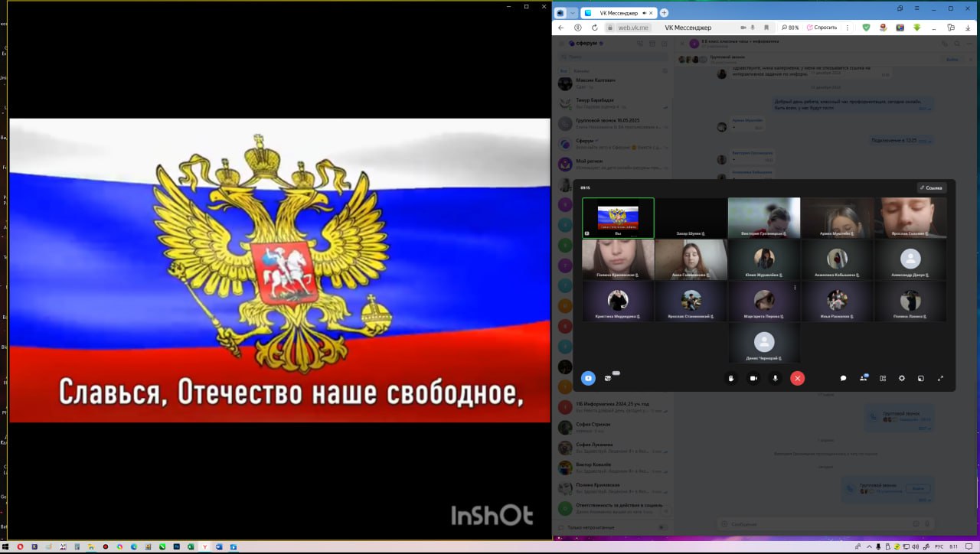
Task: Switch to the VK Мессенджер tab
Action: pos(618,12)
